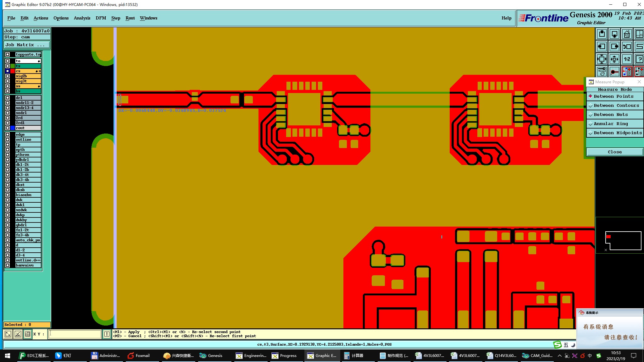
Task: Click the 1:2 zoom scale icon
Action: 627,59
